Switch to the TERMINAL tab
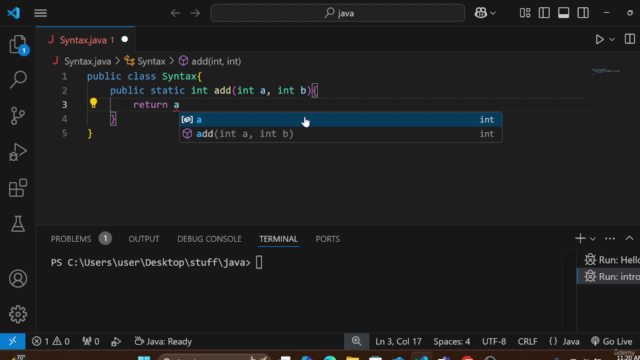 [x=278, y=239]
